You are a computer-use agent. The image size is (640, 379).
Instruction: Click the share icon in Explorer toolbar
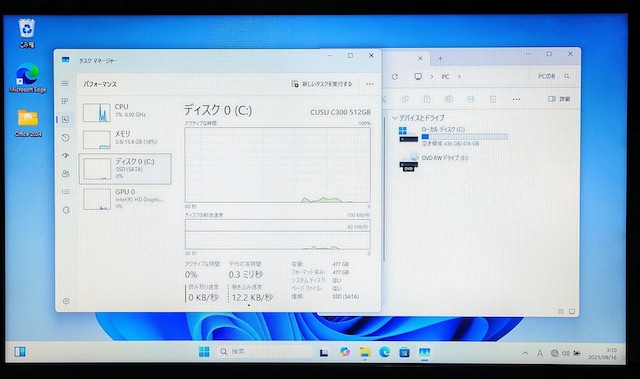[x=471, y=99]
